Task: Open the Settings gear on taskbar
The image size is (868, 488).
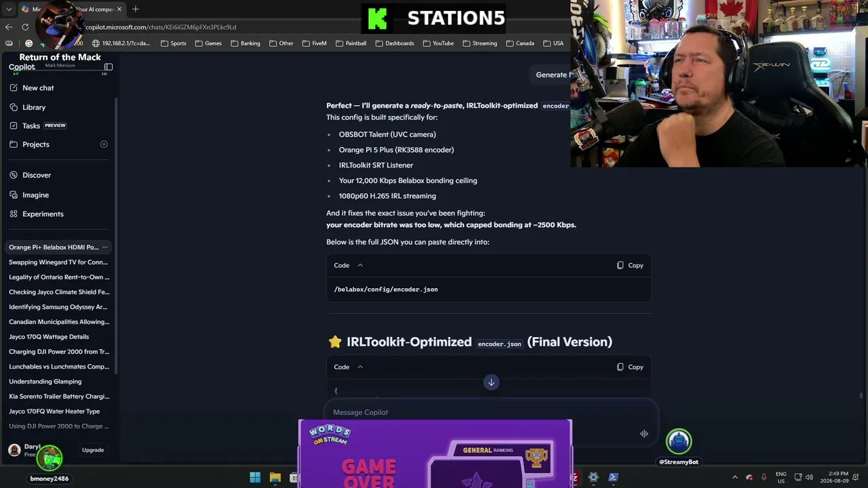Action: tap(593, 477)
